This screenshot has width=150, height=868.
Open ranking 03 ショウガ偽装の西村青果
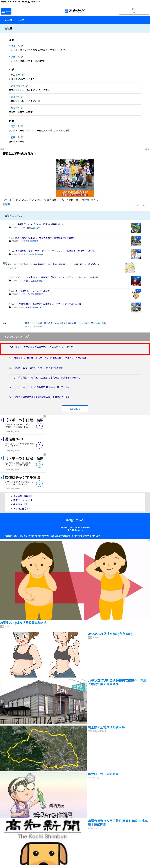[47, 377]
